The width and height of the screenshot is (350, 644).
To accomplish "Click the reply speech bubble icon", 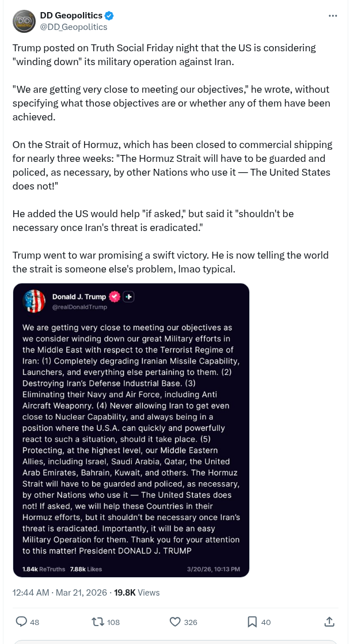I will coord(21,622).
